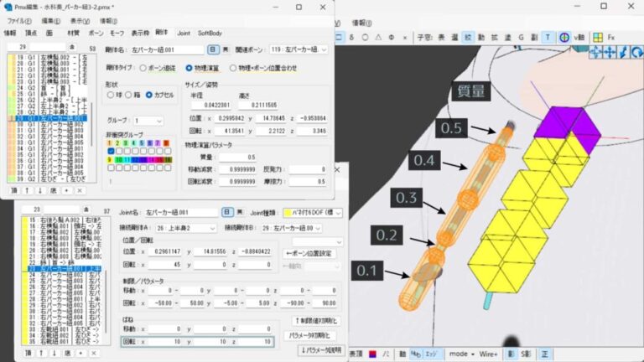
Task: Click the 日 language button beside 剛体名
Action: click(214, 49)
